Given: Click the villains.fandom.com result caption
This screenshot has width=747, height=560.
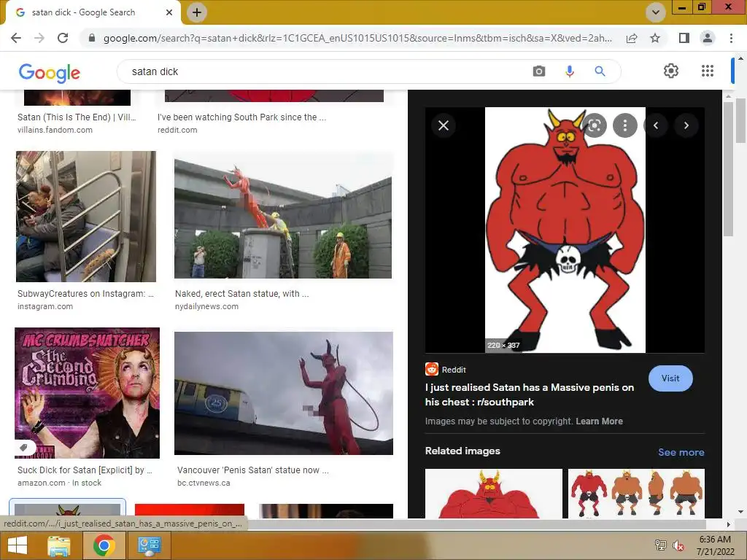Looking at the screenshot, I should [55, 130].
